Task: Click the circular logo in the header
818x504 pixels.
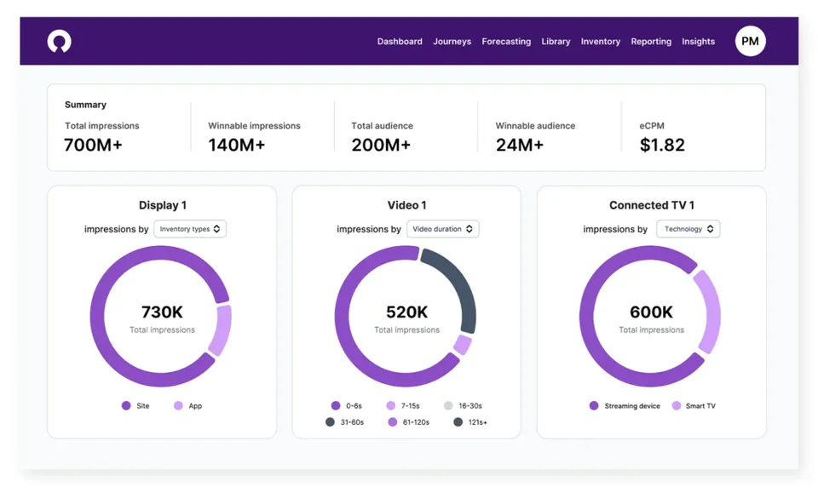Action: [x=59, y=41]
